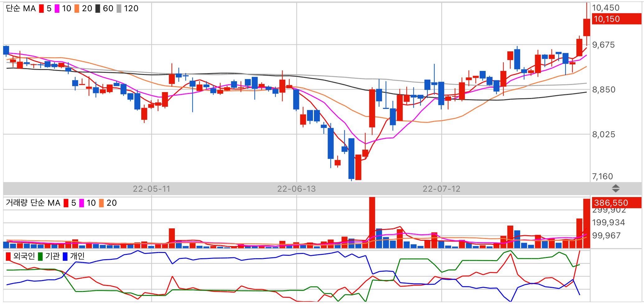Click the 10,450 price axis label
The height and width of the screenshot is (304, 644).
(x=606, y=8)
